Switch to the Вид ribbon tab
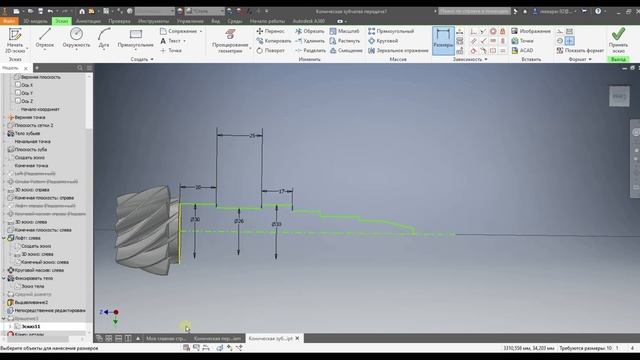 (x=216, y=21)
